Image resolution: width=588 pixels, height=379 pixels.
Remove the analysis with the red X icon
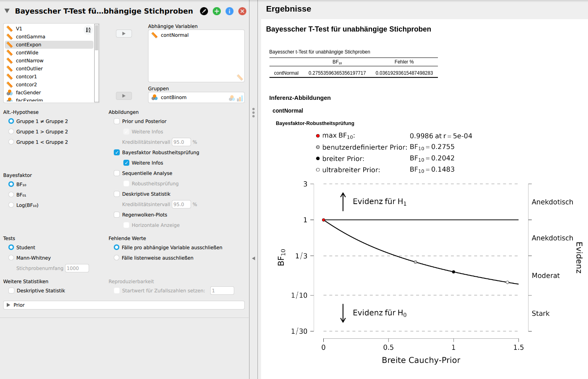click(x=242, y=11)
